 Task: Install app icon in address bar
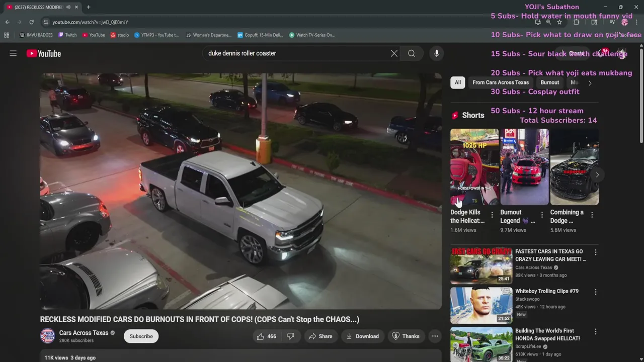(538, 22)
